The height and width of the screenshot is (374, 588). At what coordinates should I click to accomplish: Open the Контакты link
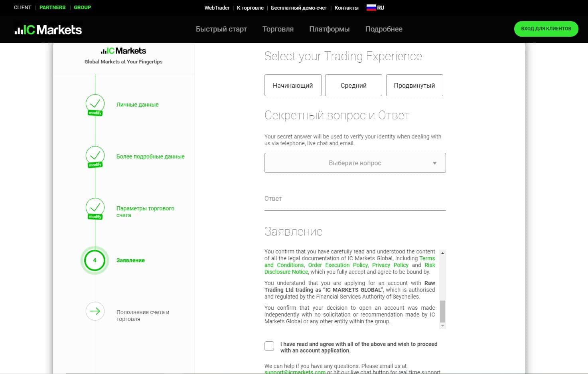tap(347, 8)
